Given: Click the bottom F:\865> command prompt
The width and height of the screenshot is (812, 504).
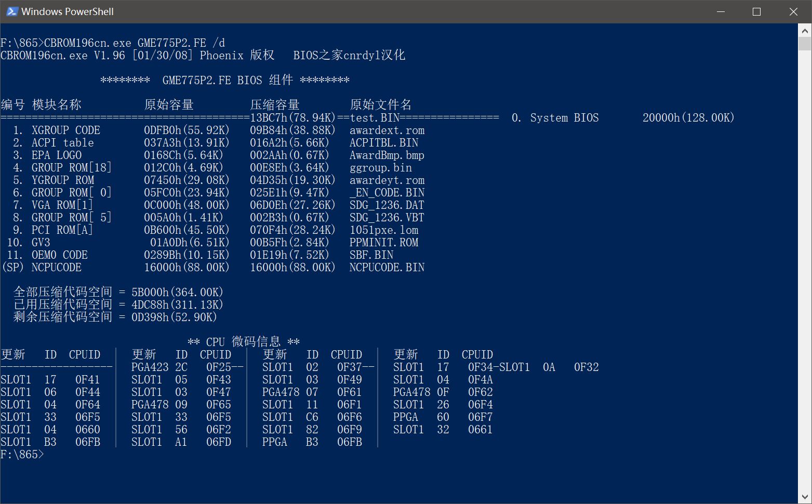Looking at the screenshot, I should pos(22,455).
